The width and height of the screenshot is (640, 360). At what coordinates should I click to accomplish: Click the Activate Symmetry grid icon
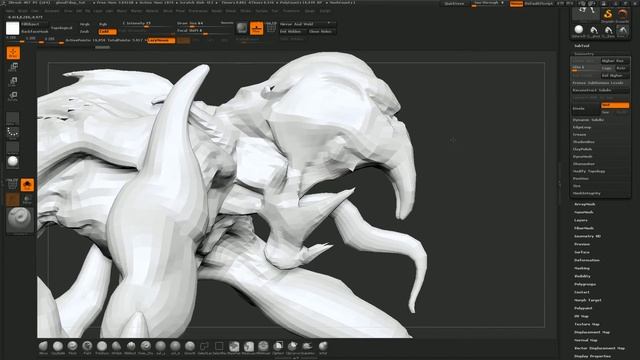point(271,27)
